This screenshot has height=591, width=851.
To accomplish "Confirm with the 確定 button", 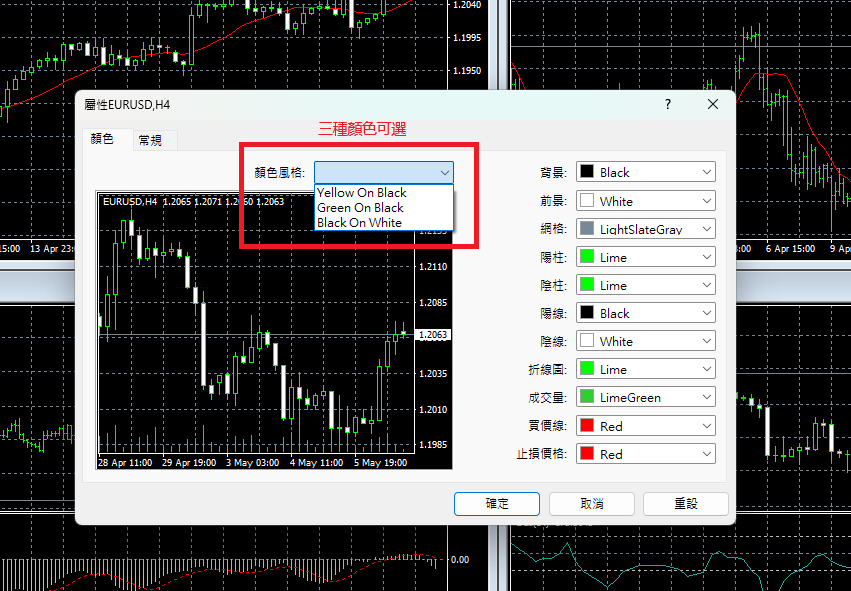I will click(497, 504).
